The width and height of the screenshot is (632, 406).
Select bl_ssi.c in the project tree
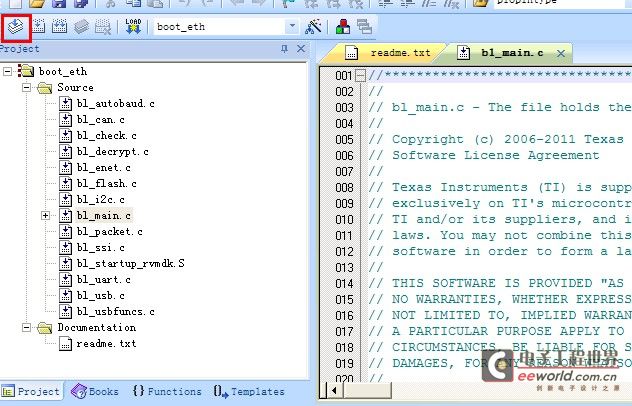[x=100, y=248]
